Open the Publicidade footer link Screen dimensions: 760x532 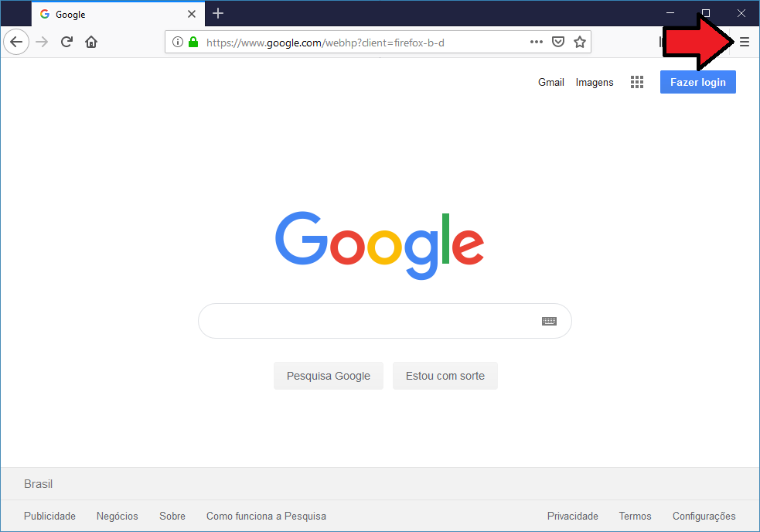(50, 516)
